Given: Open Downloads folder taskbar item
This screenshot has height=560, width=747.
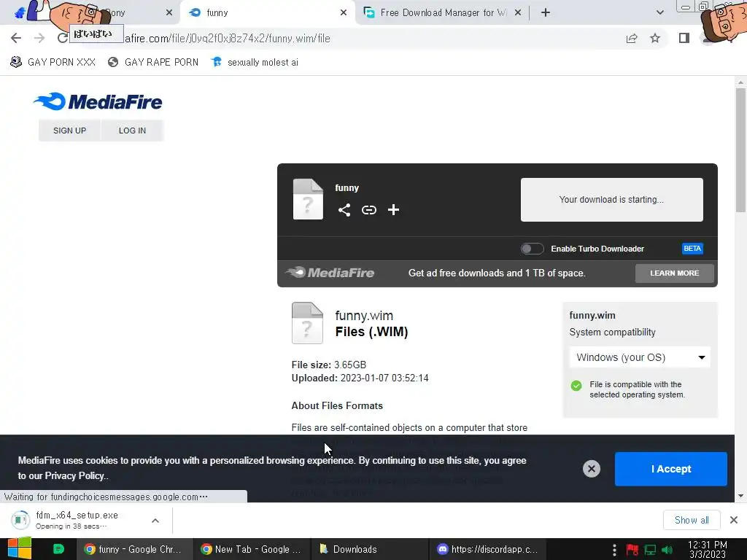Looking at the screenshot, I should (x=370, y=549).
